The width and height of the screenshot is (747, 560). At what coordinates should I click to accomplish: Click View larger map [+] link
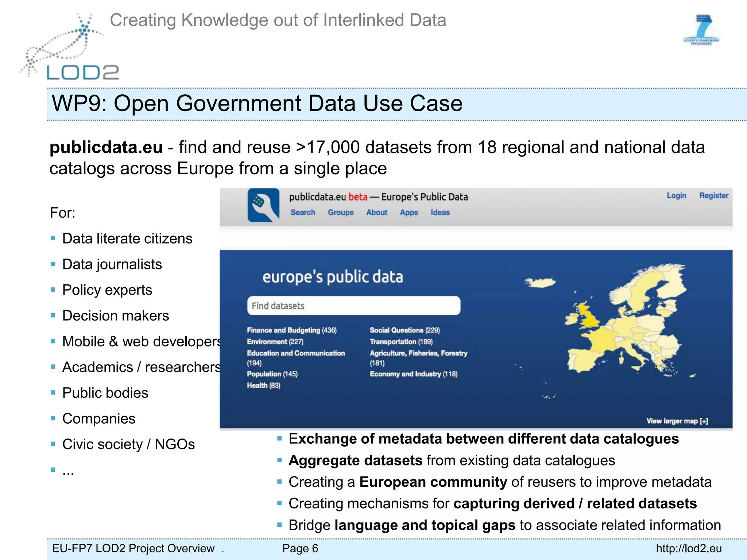[677, 421]
